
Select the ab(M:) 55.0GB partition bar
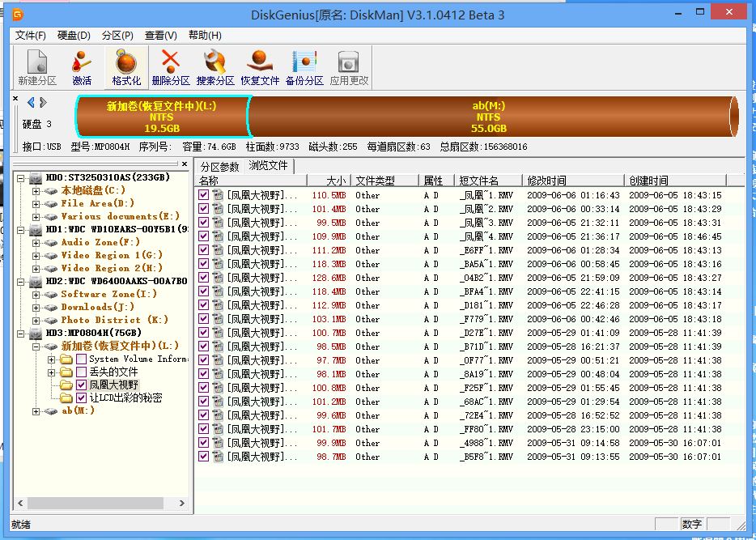(x=493, y=117)
